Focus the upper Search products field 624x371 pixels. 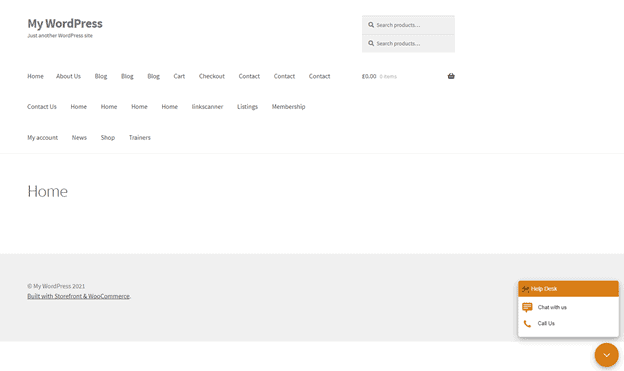[x=408, y=25]
